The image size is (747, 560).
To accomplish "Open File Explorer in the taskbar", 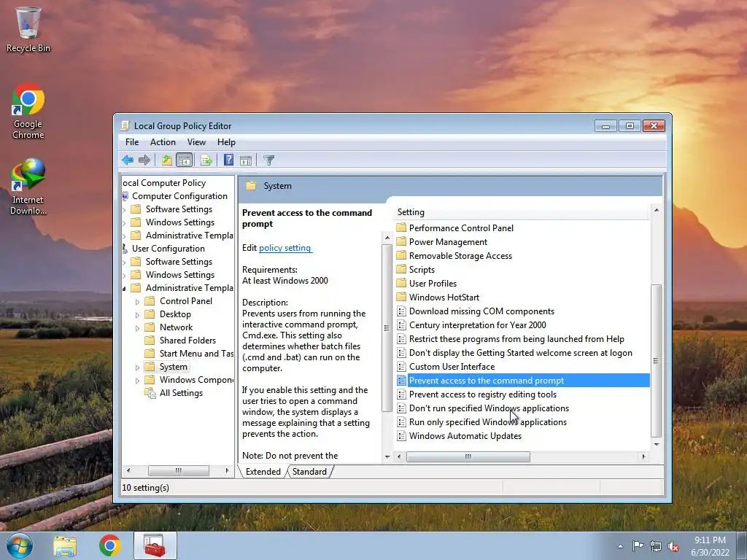I will 65,546.
